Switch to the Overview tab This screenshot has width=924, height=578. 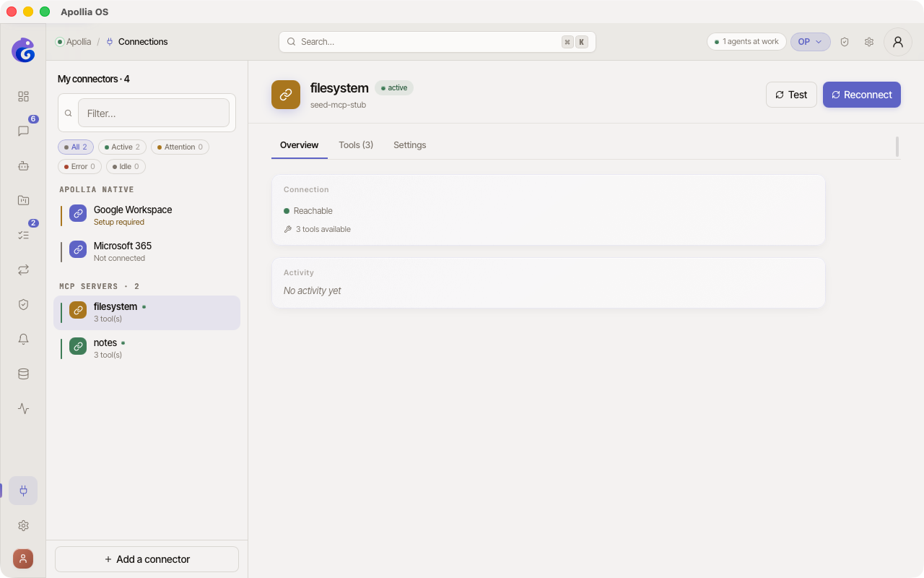click(300, 145)
